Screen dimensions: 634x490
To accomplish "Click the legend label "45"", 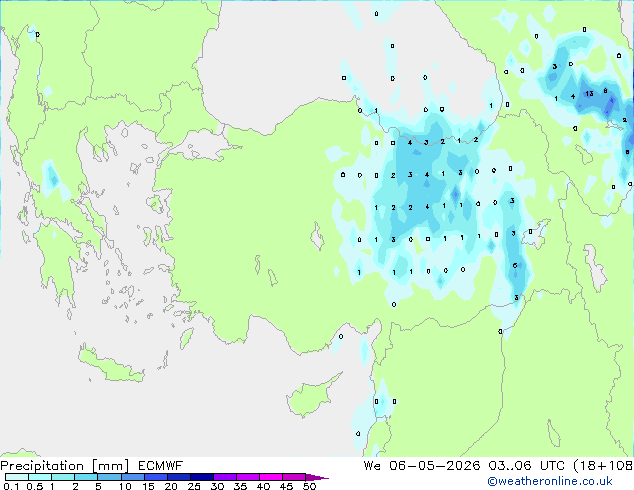I will pos(286,486).
